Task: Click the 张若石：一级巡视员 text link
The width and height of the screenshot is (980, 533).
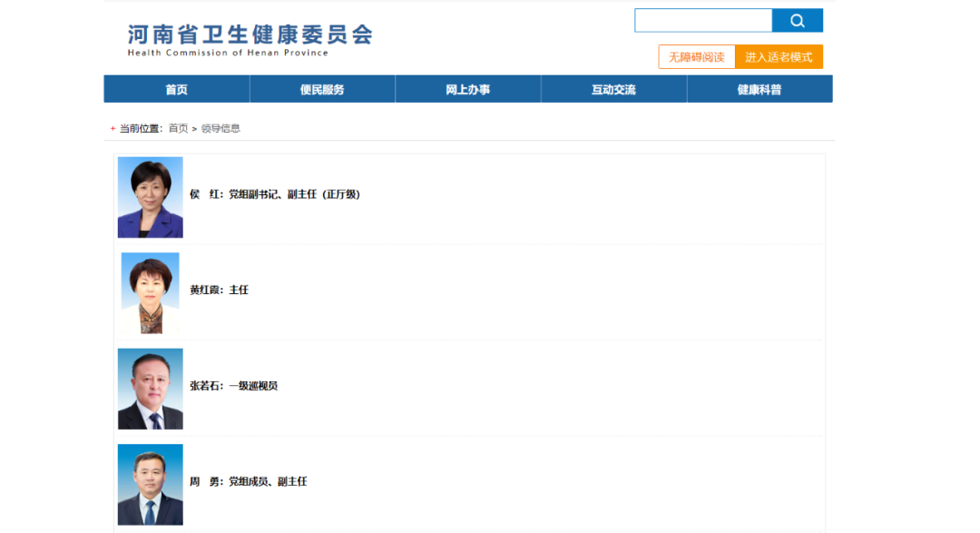Action: tap(233, 386)
